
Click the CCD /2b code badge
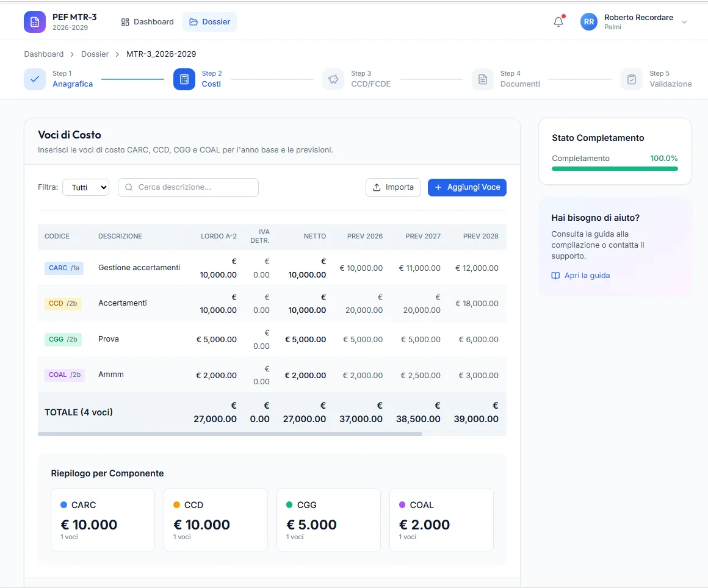click(x=63, y=303)
